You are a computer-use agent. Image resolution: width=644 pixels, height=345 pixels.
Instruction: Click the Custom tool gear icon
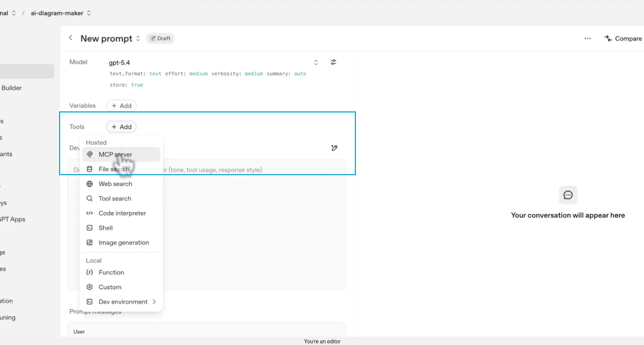point(89,287)
